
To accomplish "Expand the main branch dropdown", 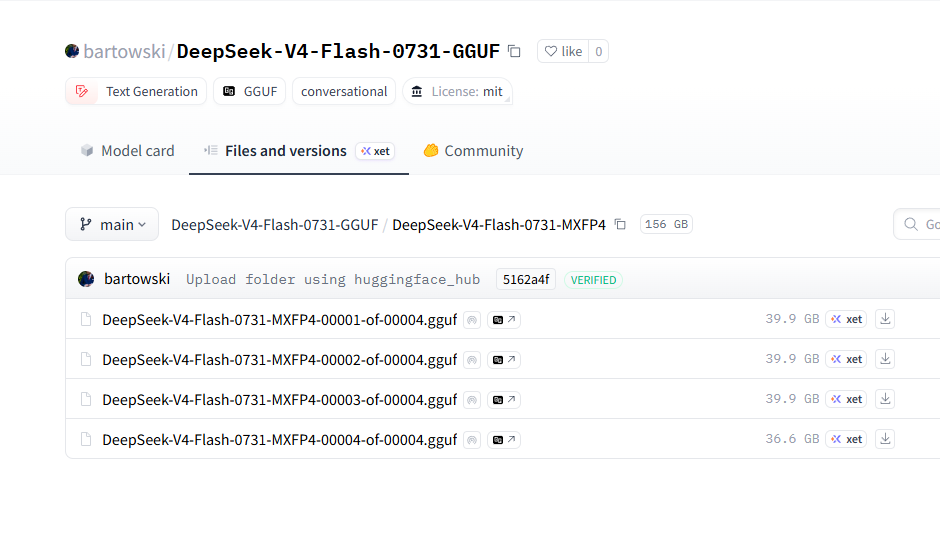I will [x=112, y=224].
